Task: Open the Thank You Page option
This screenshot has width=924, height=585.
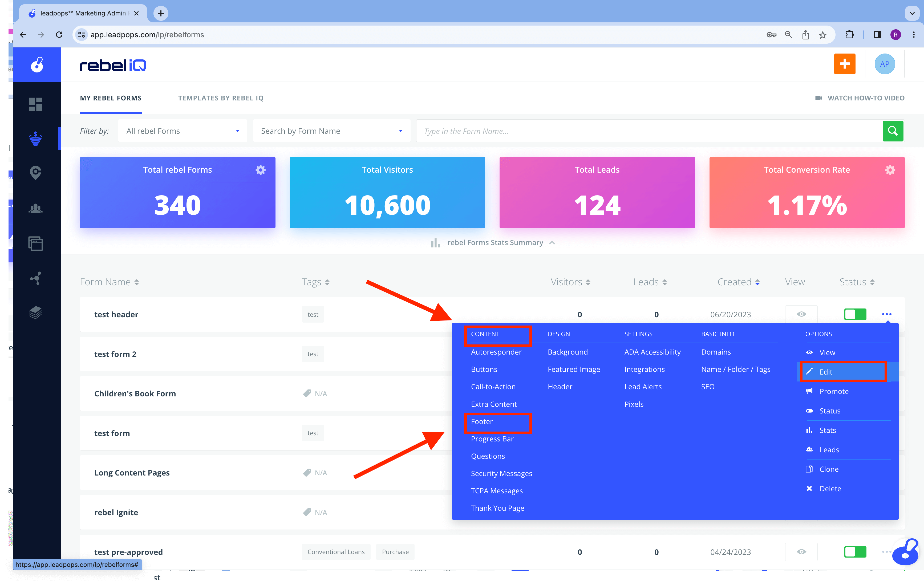Action: 497,508
